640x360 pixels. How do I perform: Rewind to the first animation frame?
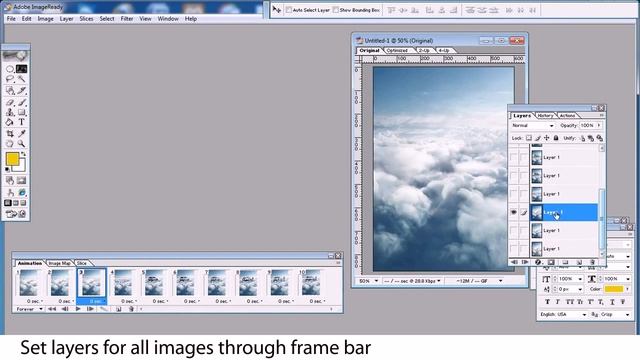[x=52, y=309]
